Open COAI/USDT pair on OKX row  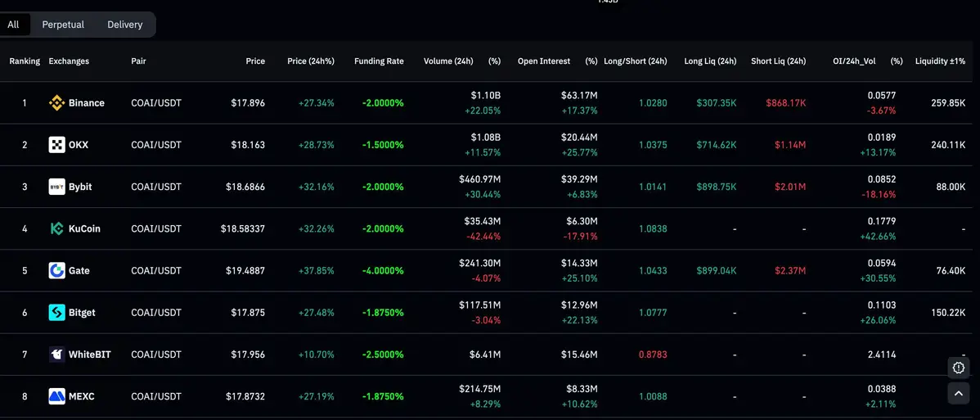click(x=156, y=145)
